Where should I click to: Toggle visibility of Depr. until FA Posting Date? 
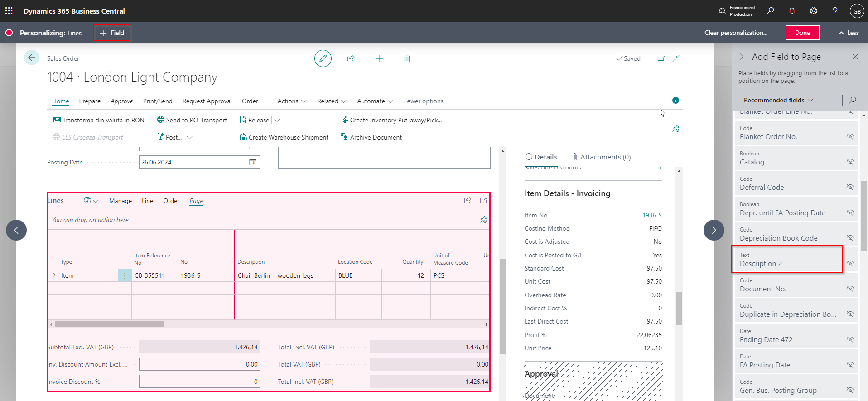850,213
